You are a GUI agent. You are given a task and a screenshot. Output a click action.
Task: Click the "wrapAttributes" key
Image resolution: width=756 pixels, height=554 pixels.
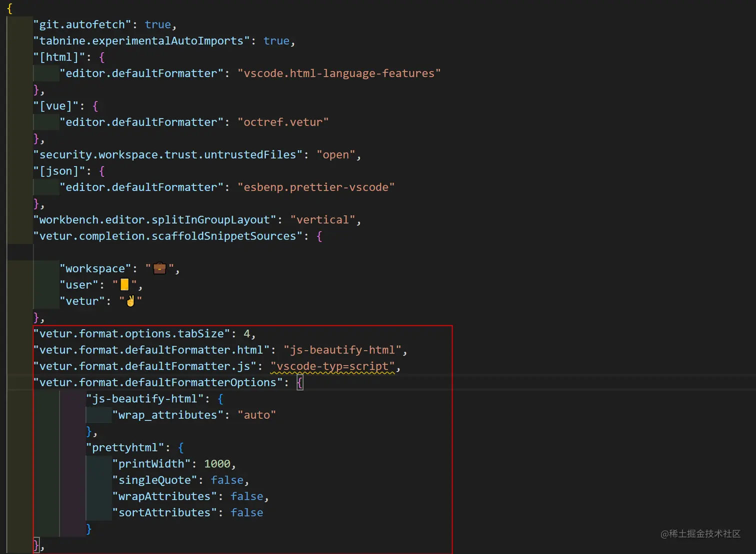(x=164, y=496)
